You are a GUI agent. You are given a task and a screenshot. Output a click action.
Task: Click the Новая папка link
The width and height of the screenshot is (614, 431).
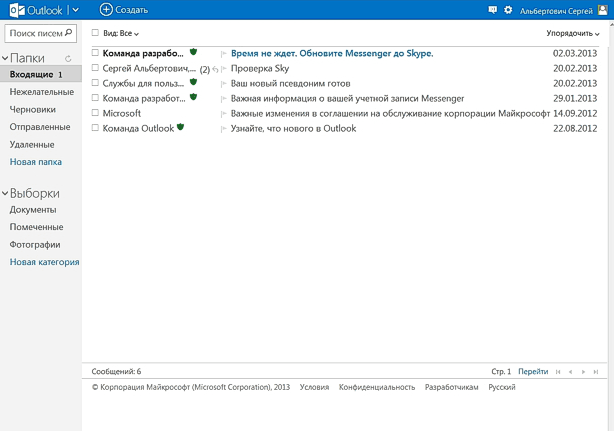pos(36,162)
